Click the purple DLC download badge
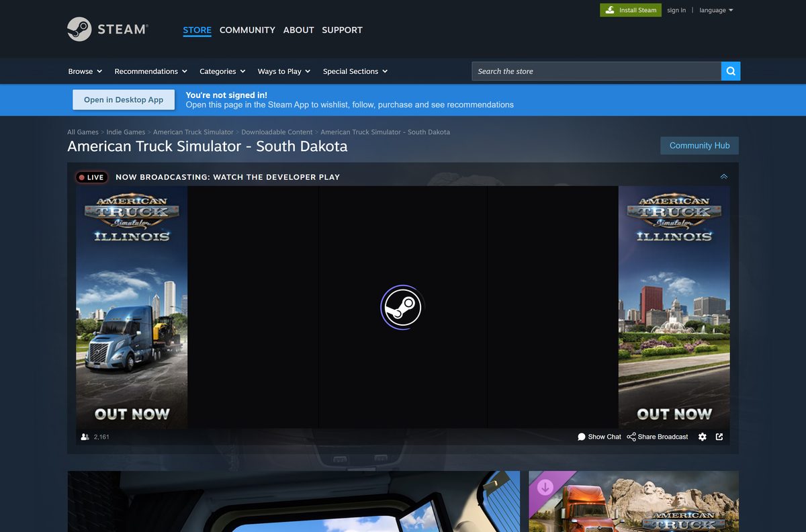This screenshot has width=806, height=532. pos(545,487)
